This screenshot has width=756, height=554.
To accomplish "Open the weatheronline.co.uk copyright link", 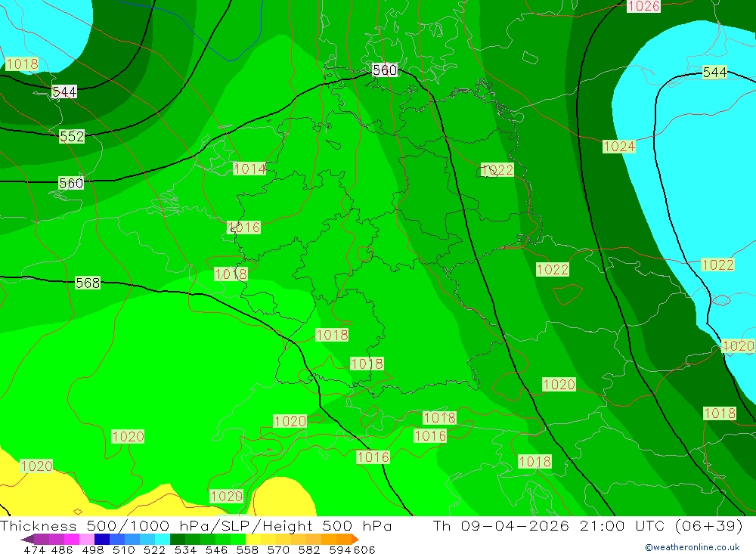I will [692, 547].
